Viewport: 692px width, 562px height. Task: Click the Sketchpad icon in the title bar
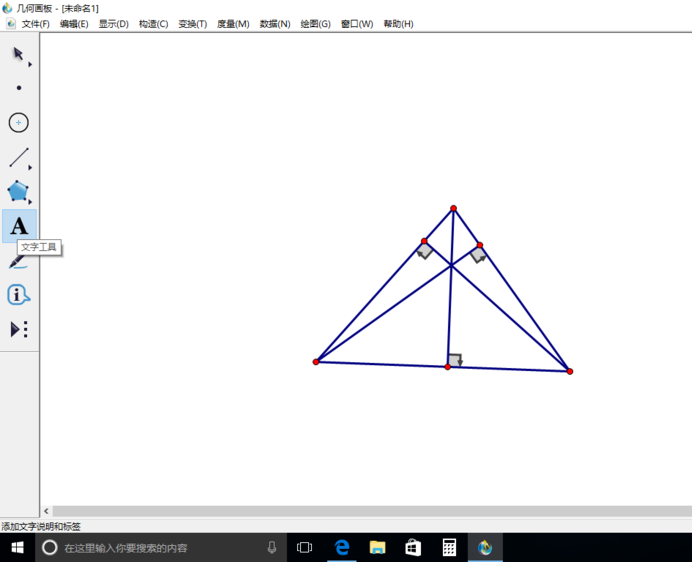coord(7,8)
